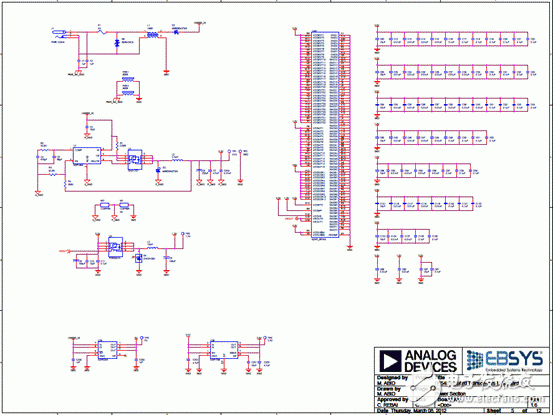This screenshot has width=553, height=415.
Task: Click the EBSYS dotted grid logo
Action: pyautogui.click(x=475, y=360)
